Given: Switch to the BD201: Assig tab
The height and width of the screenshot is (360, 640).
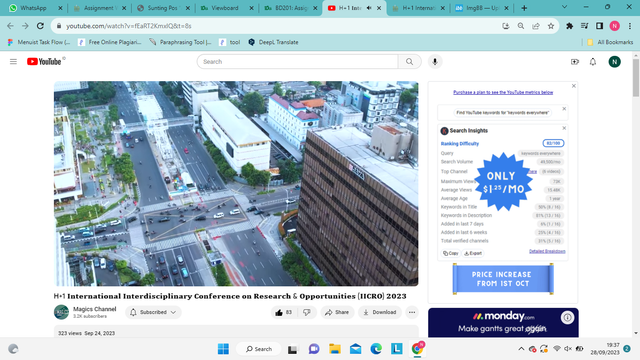Looking at the screenshot, I should point(291,8).
